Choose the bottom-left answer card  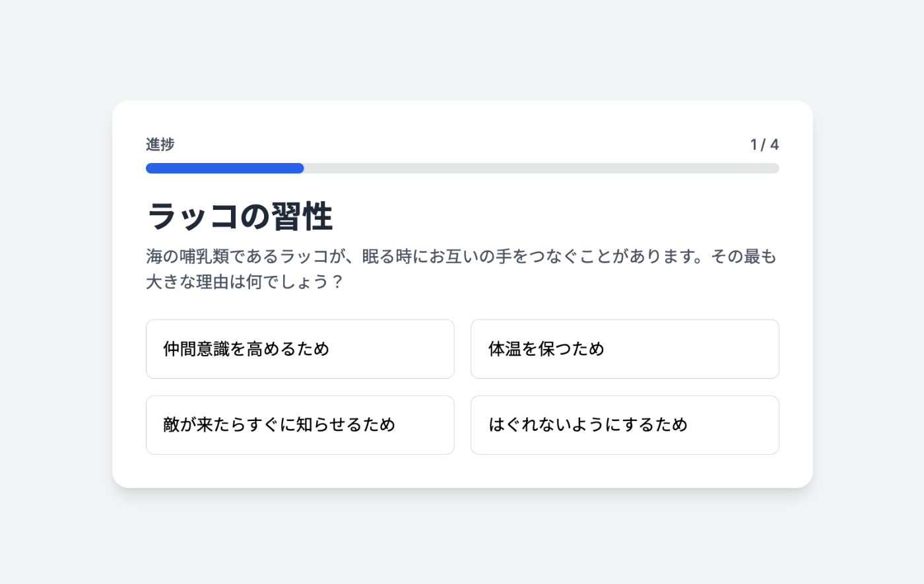point(300,425)
